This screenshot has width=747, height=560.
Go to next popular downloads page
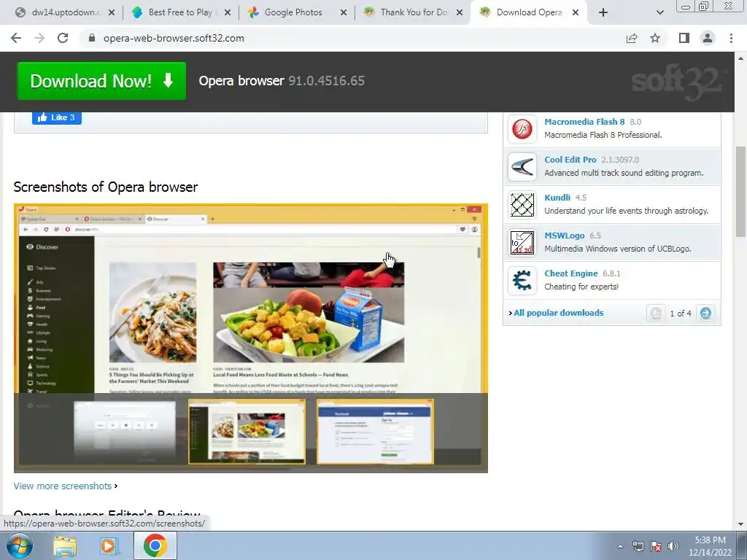click(x=705, y=313)
